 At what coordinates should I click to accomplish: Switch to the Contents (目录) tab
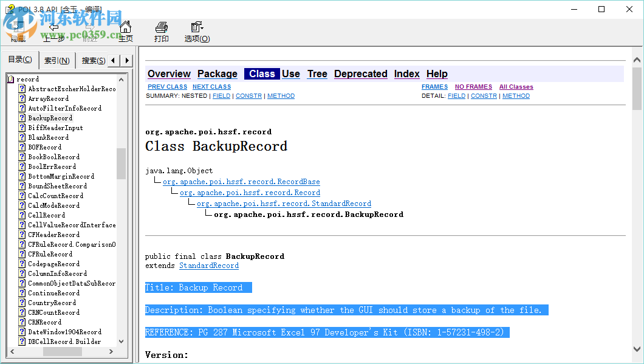[20, 60]
